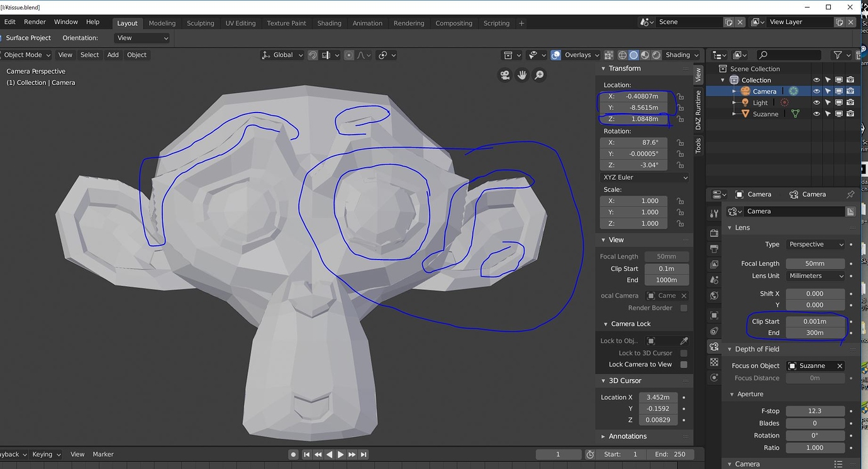Open the View Layer properties tab
The height and width of the screenshot is (469, 868).
click(714, 265)
